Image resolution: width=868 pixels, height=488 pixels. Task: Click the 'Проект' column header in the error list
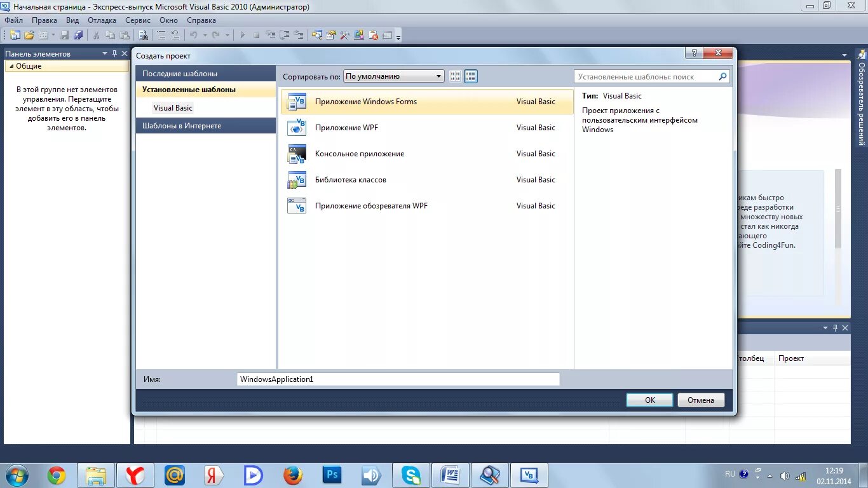coord(812,358)
